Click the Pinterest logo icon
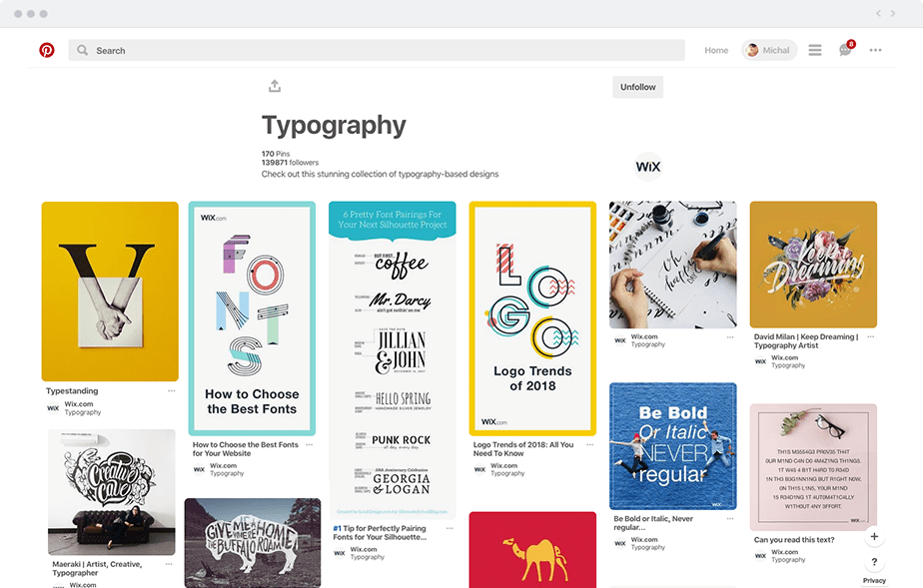Image resolution: width=923 pixels, height=588 pixels. click(46, 49)
